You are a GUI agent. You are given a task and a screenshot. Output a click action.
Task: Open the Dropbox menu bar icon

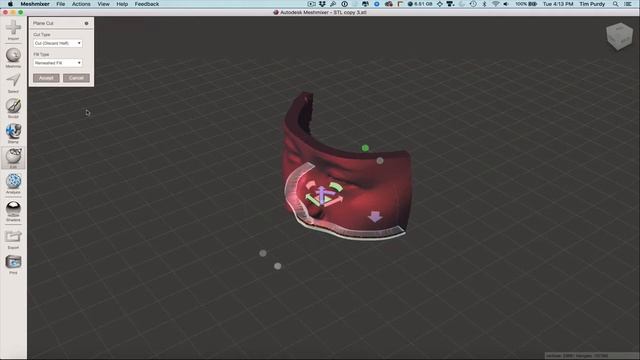[322, 4]
